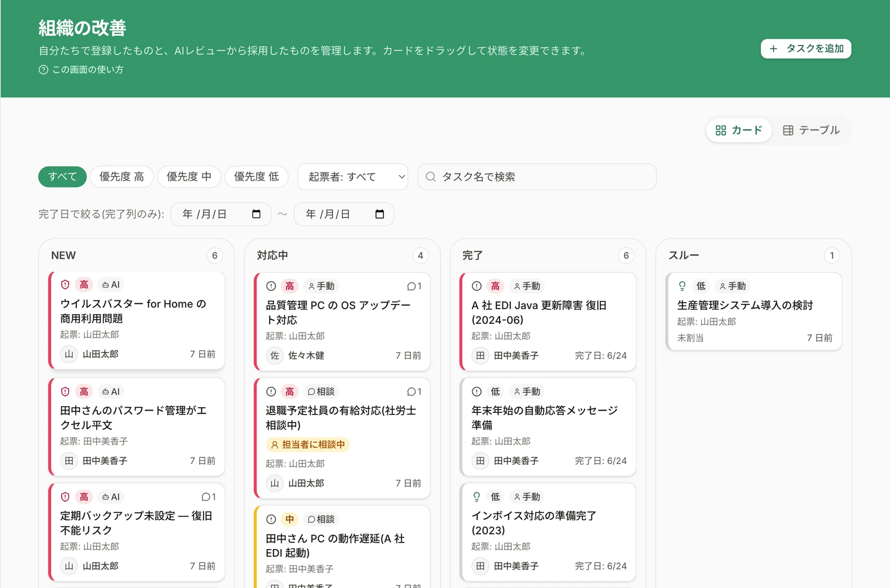The height and width of the screenshot is (588, 890).
Task: Click スルー column header
Action: [x=684, y=255]
